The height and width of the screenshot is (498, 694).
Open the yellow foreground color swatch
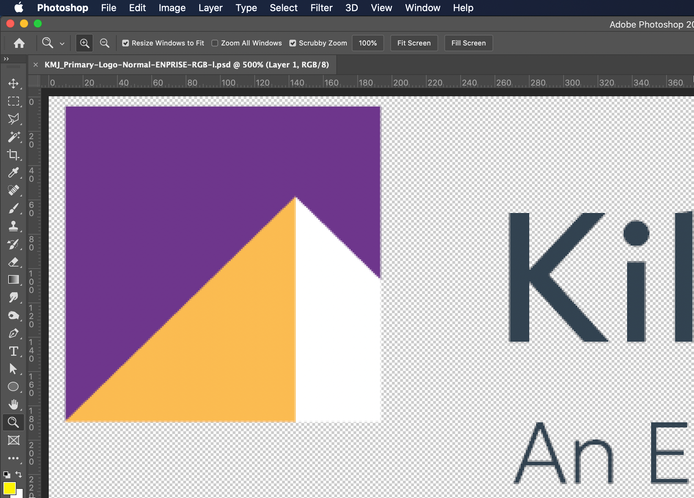(x=9, y=488)
